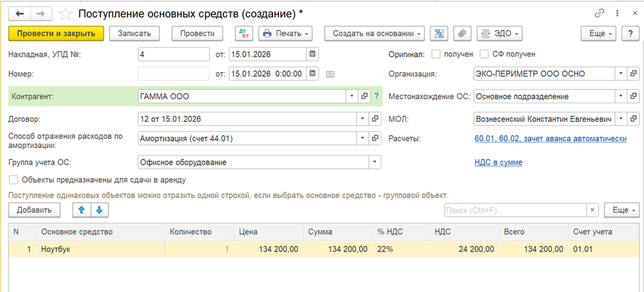Open related documents structure icon
This screenshot has height=292, width=644.
(x=439, y=34)
